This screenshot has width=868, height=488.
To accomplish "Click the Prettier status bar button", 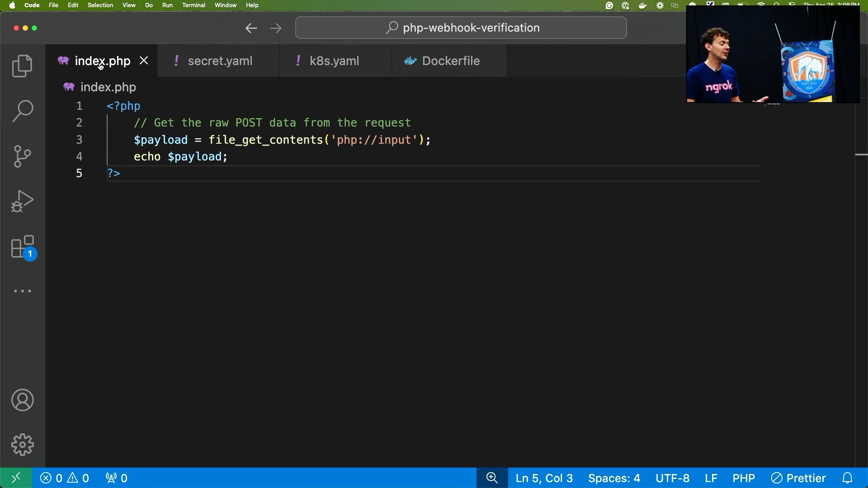I will pyautogui.click(x=798, y=478).
